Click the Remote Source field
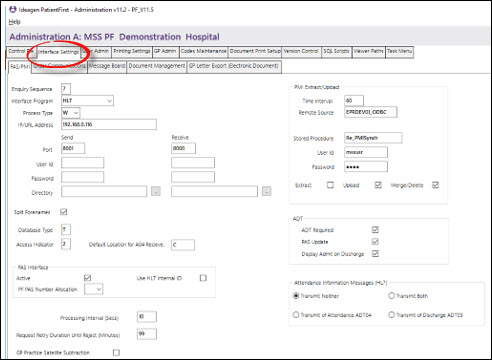The height and width of the screenshot is (360, 492). (x=371, y=112)
